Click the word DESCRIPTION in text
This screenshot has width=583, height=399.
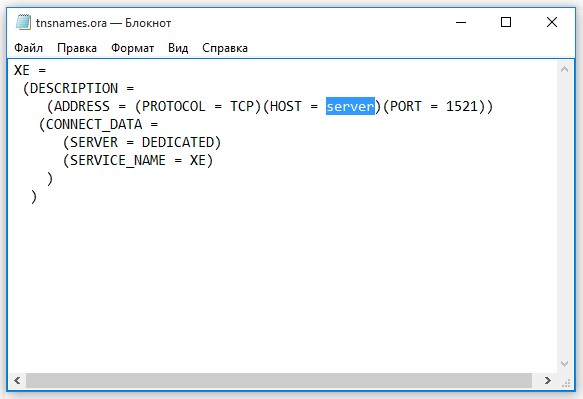coord(74,89)
